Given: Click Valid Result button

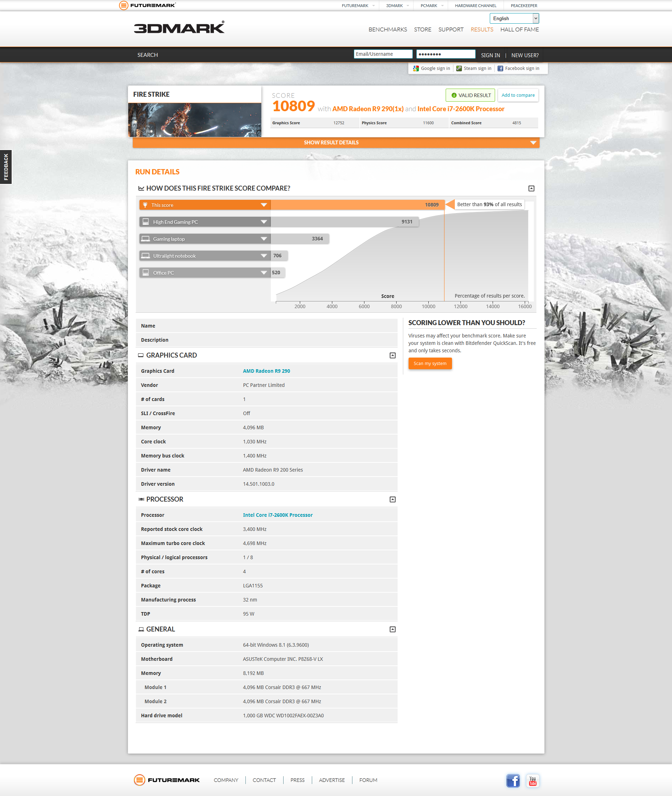Looking at the screenshot, I should [470, 95].
